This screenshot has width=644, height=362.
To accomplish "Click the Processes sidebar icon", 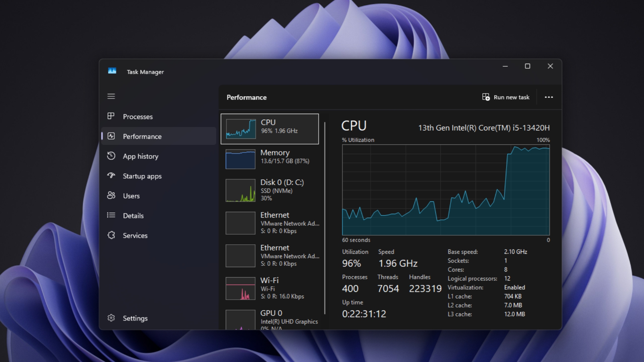I will tap(111, 116).
